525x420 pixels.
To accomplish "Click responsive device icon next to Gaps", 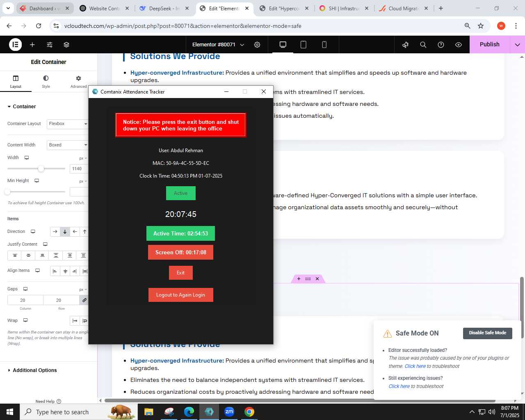I will [x=25, y=289].
